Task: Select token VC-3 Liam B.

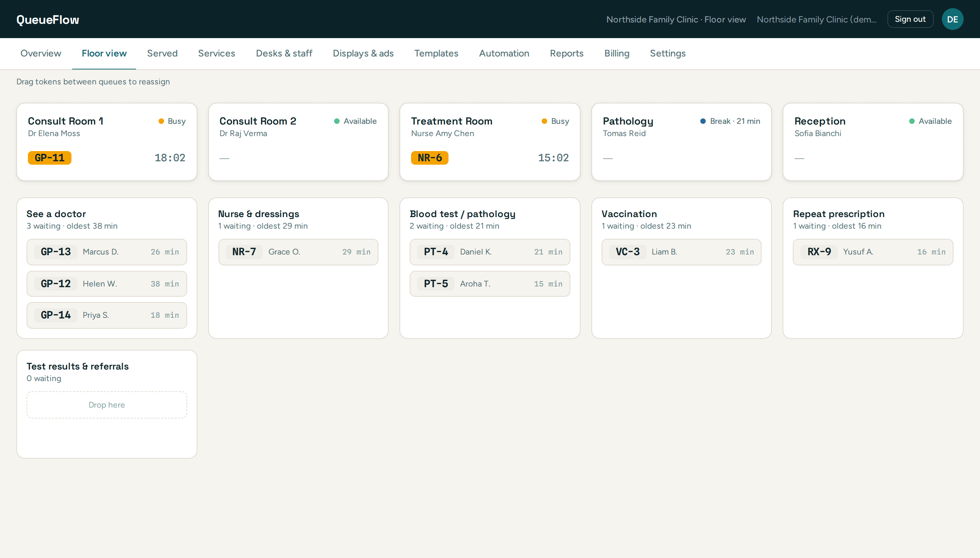Action: (682, 252)
